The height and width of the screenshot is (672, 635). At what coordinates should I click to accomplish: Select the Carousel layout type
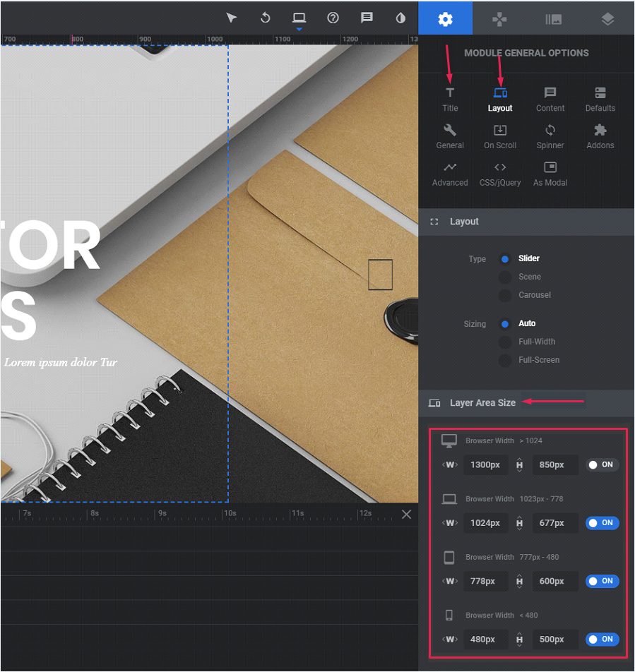(x=505, y=295)
